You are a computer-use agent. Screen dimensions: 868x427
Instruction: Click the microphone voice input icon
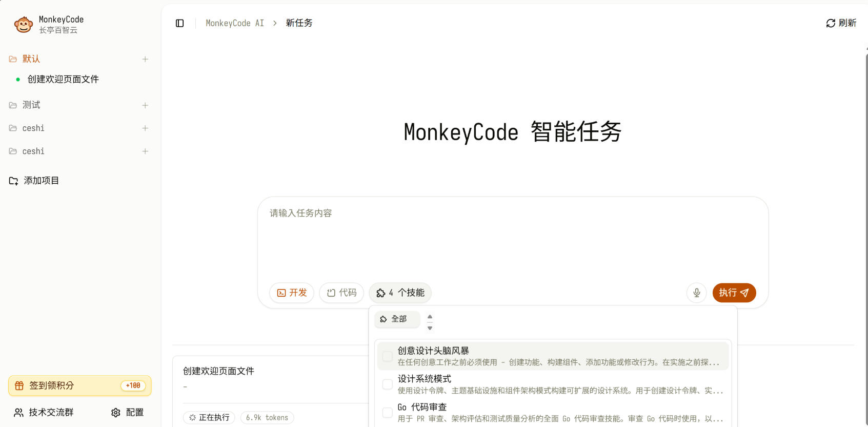point(697,293)
